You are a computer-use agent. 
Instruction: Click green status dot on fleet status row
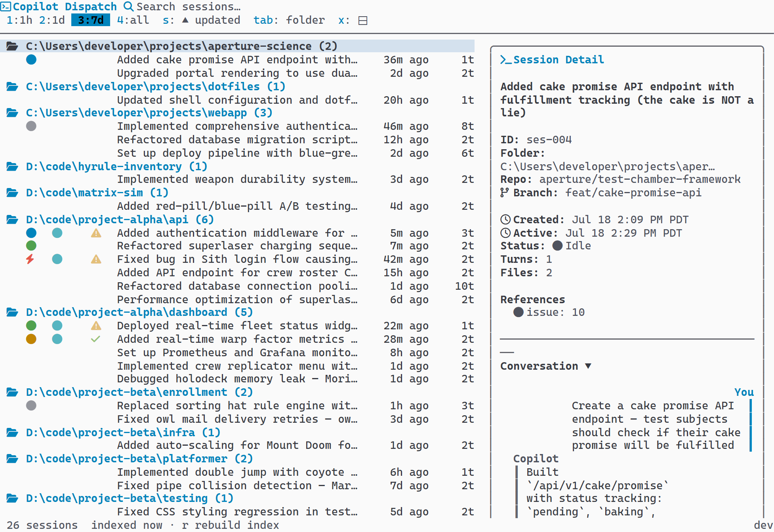tap(31, 325)
